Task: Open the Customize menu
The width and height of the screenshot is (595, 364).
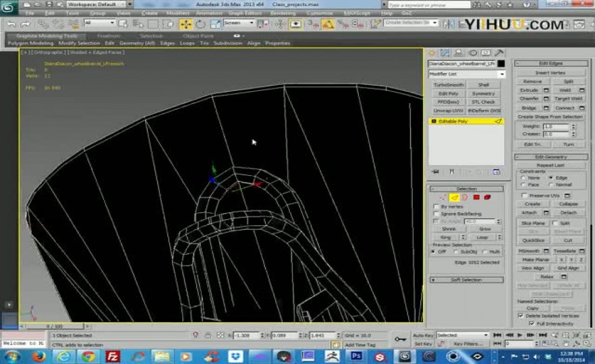Action: click(x=319, y=13)
